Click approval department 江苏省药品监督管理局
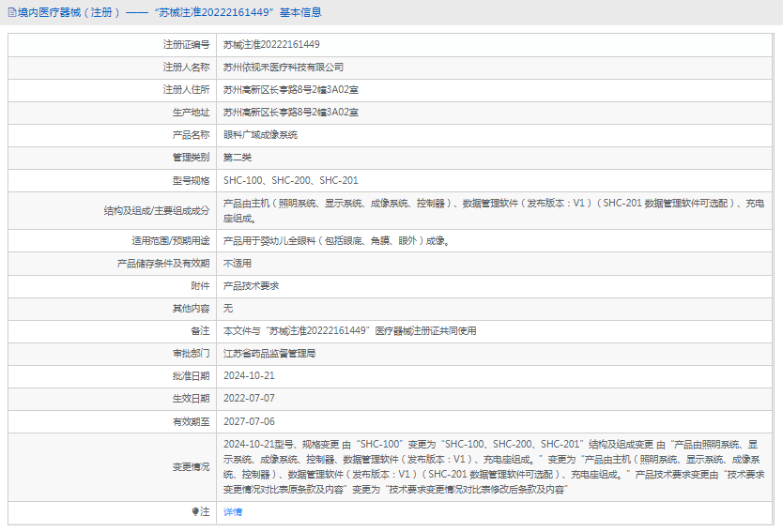This screenshot has width=783, height=532. [x=269, y=354]
